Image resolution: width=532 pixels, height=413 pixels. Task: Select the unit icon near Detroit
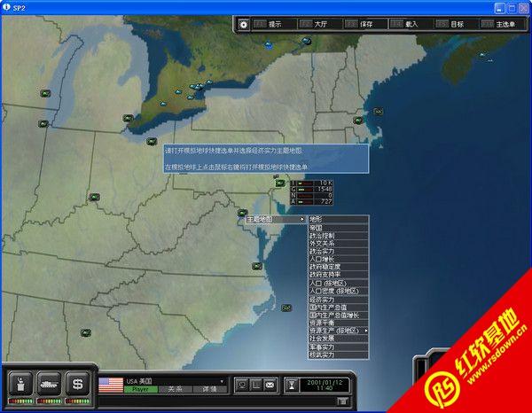point(128,118)
